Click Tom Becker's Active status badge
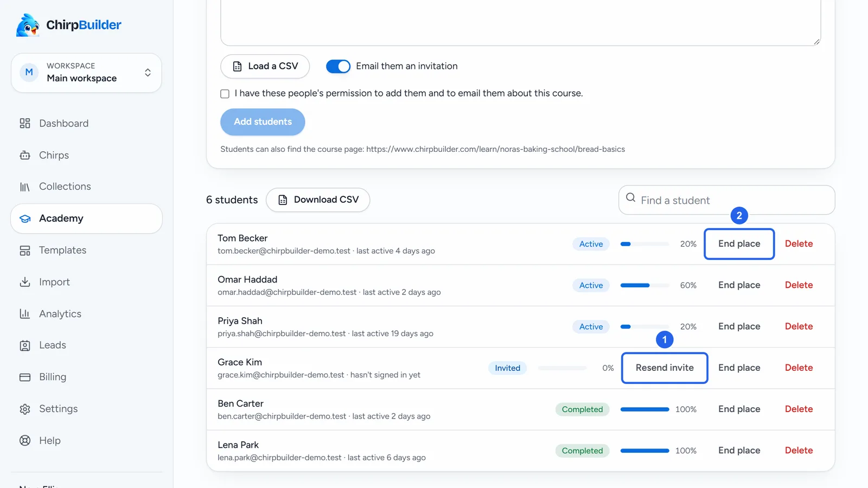Screen dimensions: 868x488 click(591, 244)
